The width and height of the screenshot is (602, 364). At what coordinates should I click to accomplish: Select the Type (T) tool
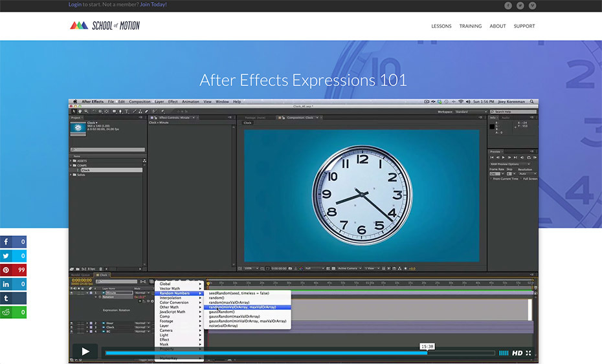point(127,111)
